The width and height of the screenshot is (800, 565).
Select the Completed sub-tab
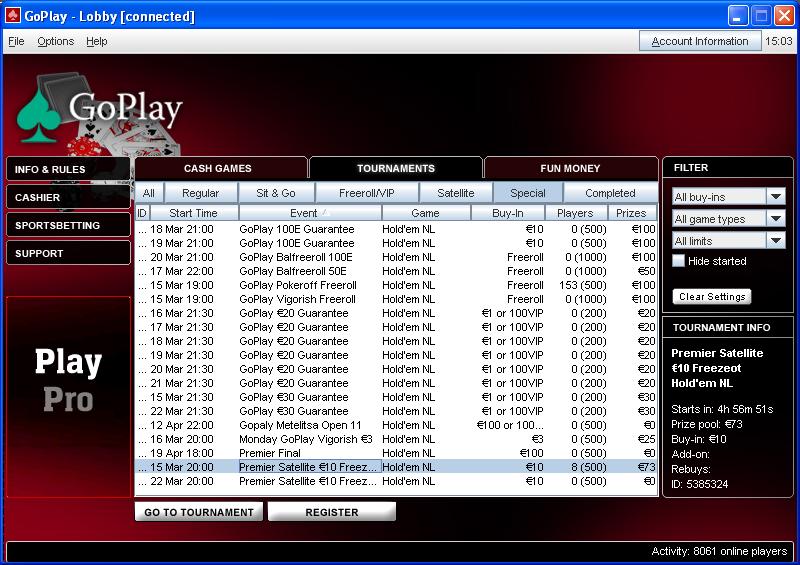(x=610, y=193)
